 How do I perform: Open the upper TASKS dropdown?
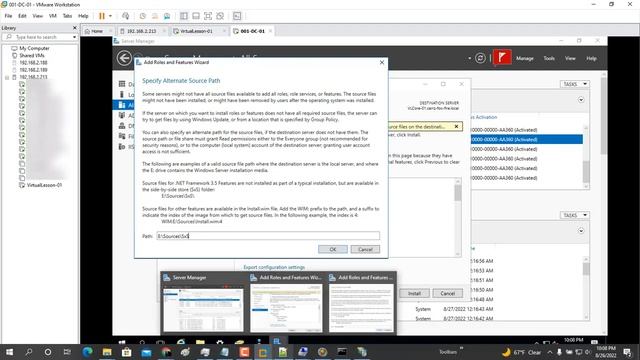[x=575, y=84]
